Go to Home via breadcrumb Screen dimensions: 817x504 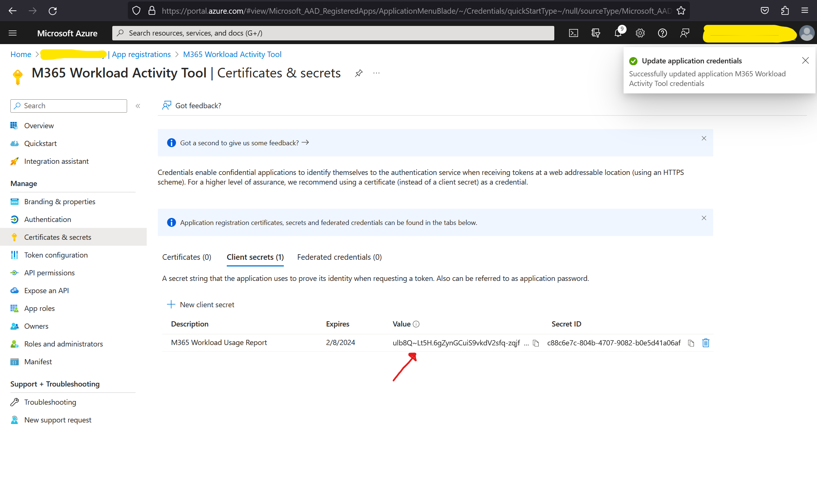21,54
